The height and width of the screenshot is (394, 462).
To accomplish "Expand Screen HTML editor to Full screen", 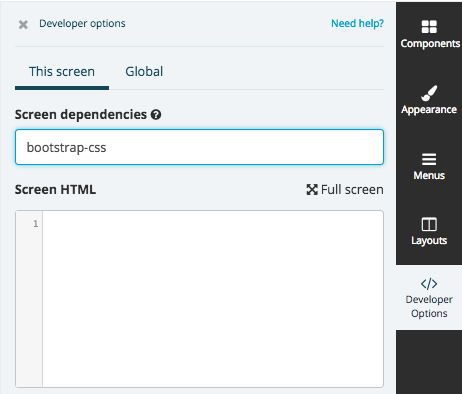I will [x=345, y=190].
